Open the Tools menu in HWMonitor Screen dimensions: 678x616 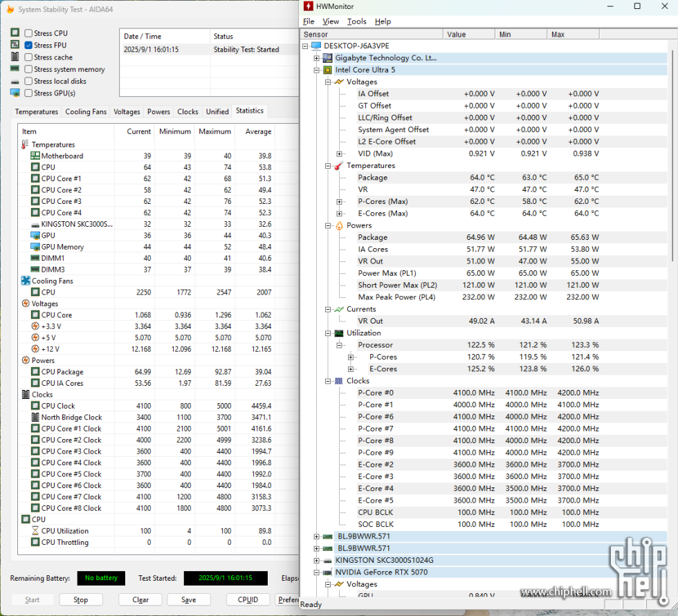357,21
